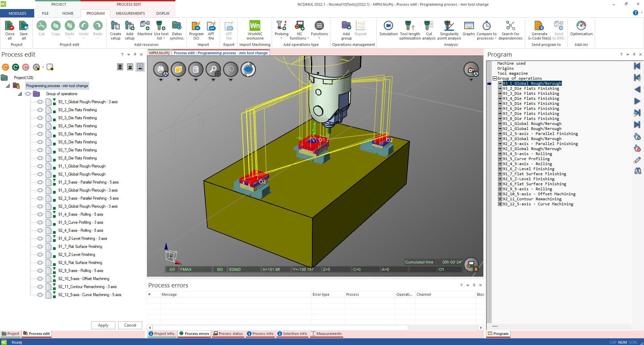Click the rotate view refresh icon
This screenshot has height=345, width=644.
tap(248, 69)
